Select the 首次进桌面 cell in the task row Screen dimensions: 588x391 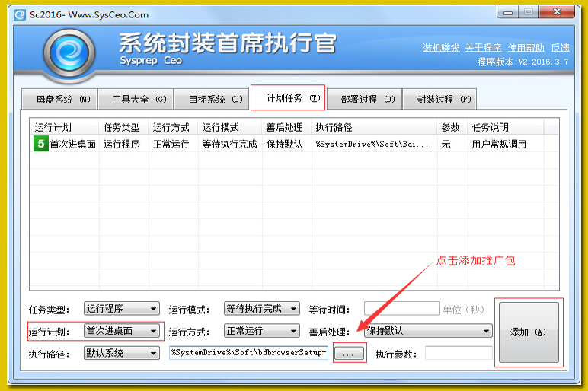73,145
